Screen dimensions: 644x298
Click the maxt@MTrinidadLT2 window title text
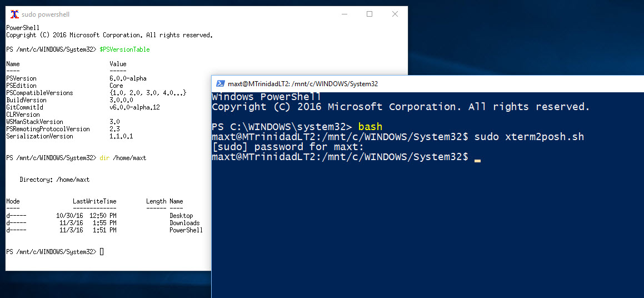click(x=303, y=84)
